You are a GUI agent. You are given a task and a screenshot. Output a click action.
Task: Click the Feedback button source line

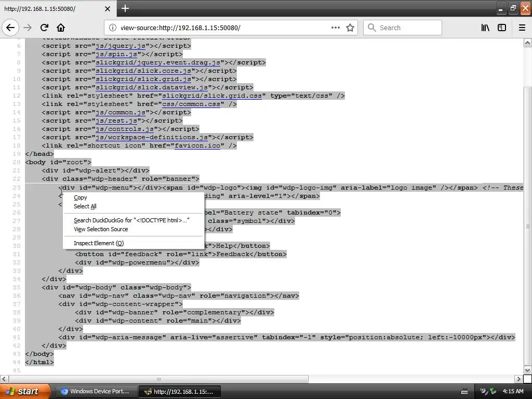point(181,254)
